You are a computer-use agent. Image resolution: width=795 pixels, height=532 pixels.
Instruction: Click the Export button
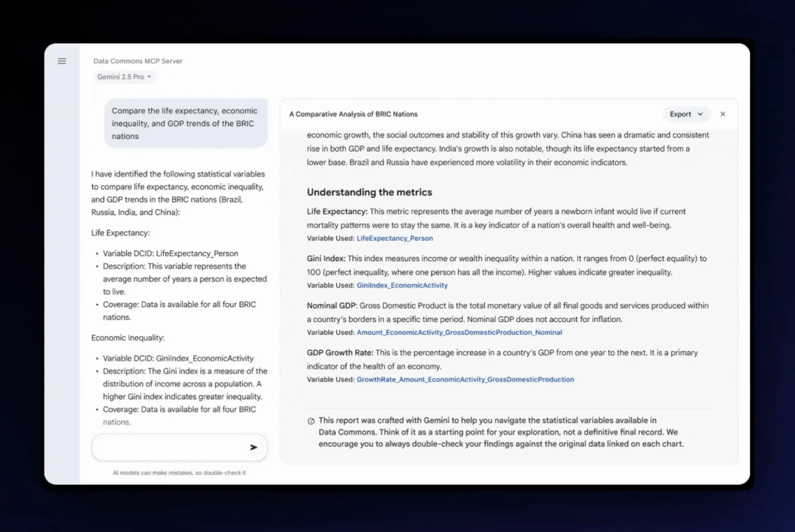click(681, 114)
